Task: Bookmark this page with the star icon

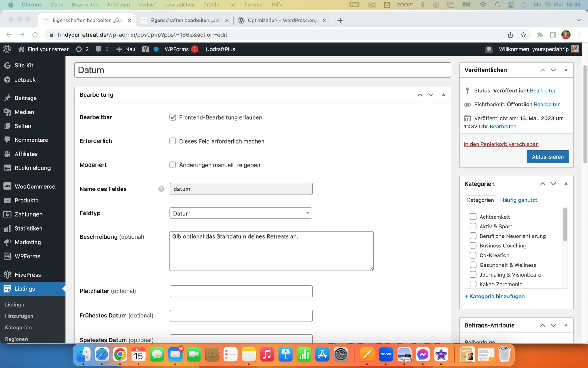Action: coord(523,35)
